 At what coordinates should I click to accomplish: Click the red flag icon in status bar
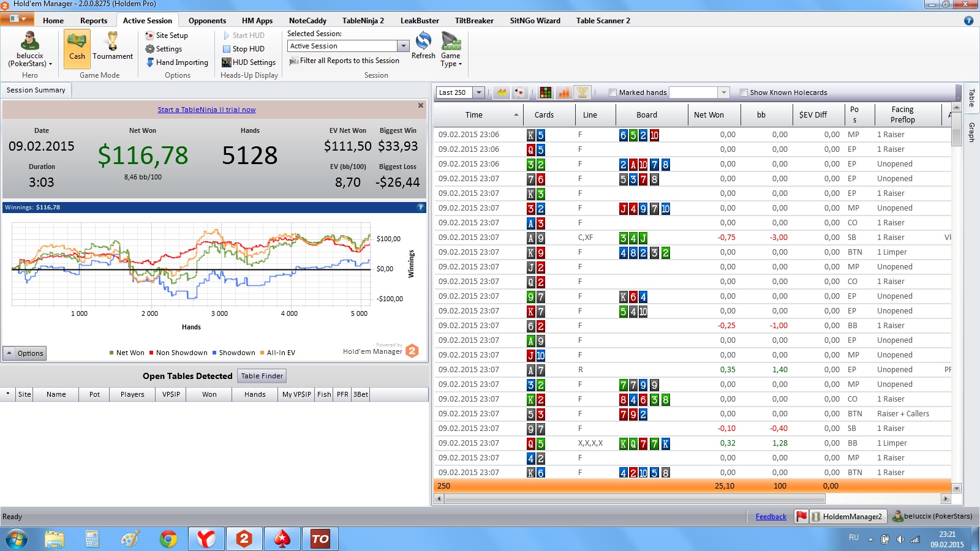click(x=801, y=516)
